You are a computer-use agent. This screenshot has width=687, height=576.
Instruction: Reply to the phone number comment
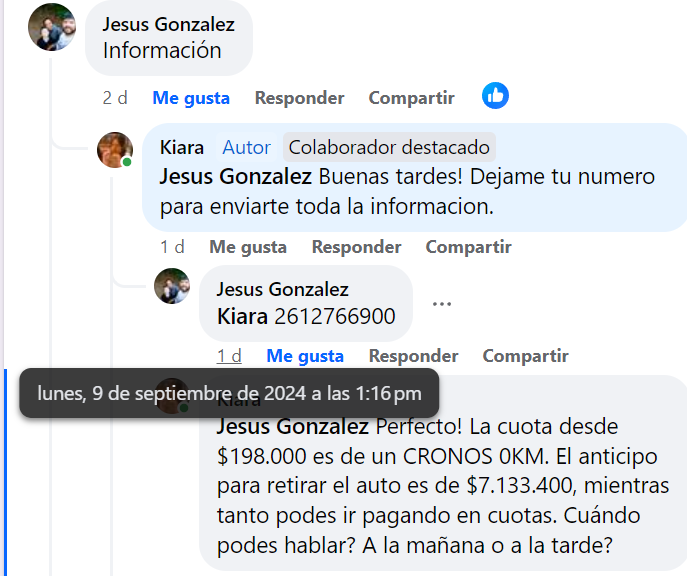(x=413, y=356)
